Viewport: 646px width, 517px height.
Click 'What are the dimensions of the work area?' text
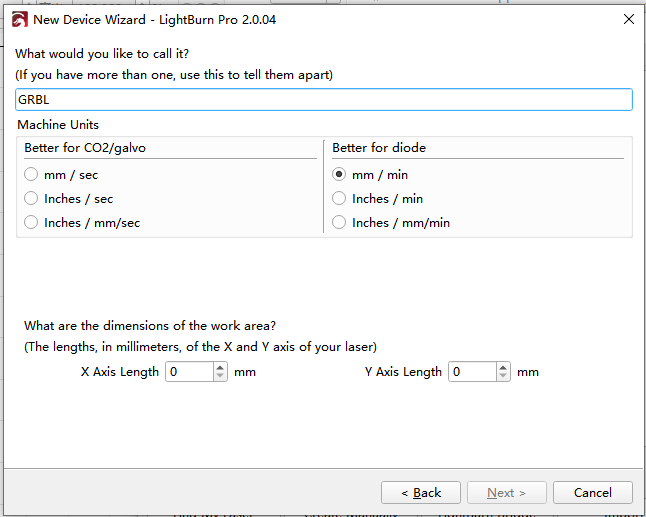150,325
